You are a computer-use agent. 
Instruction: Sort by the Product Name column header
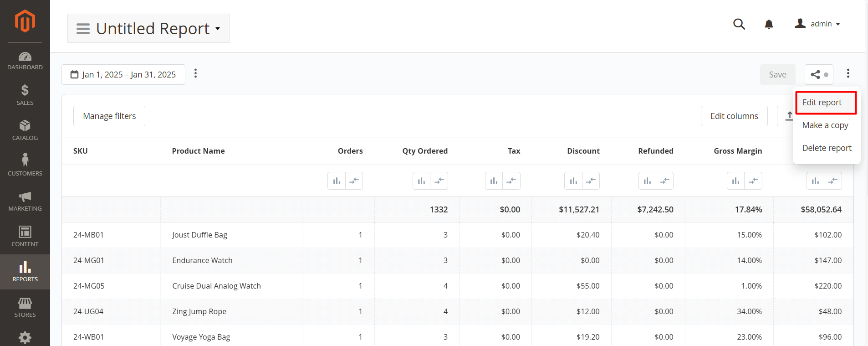[x=198, y=151]
